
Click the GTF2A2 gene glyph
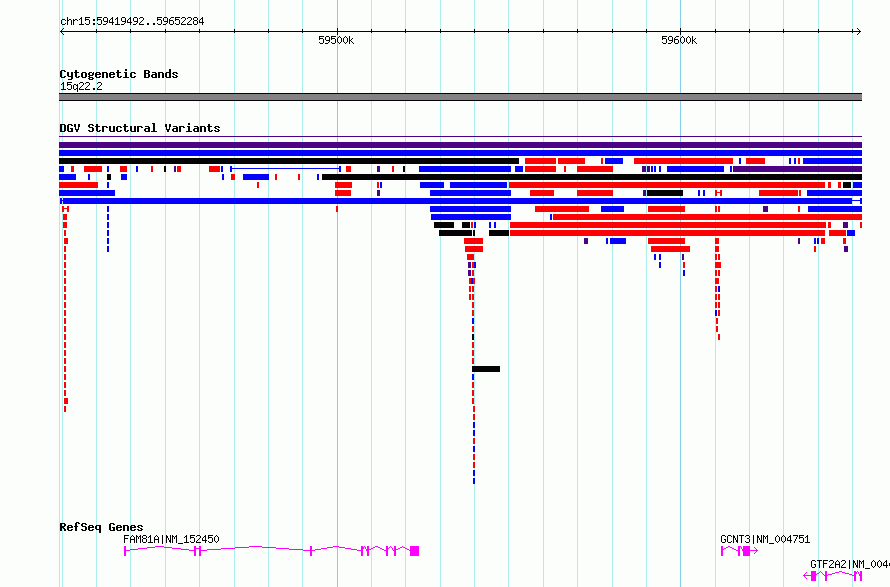833,576
